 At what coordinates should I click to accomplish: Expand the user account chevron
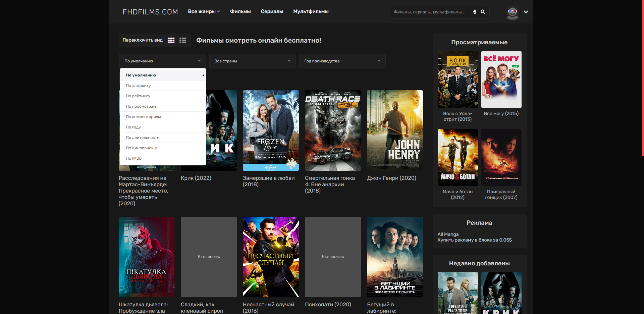[x=526, y=12]
